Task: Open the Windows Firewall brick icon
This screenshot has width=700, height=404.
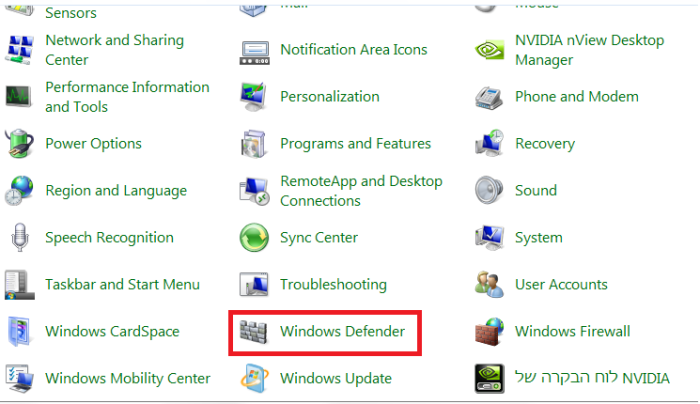Action: coord(489,332)
